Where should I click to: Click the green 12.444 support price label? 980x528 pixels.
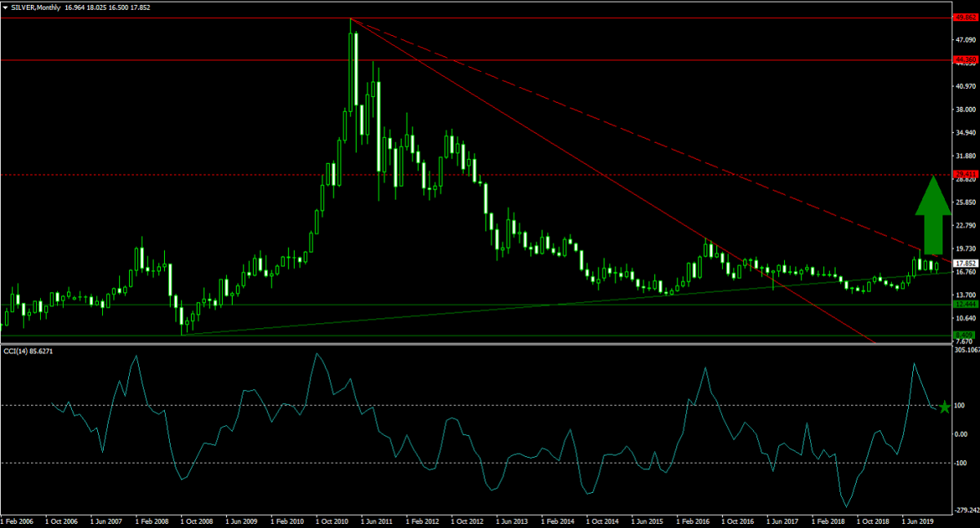coord(966,304)
